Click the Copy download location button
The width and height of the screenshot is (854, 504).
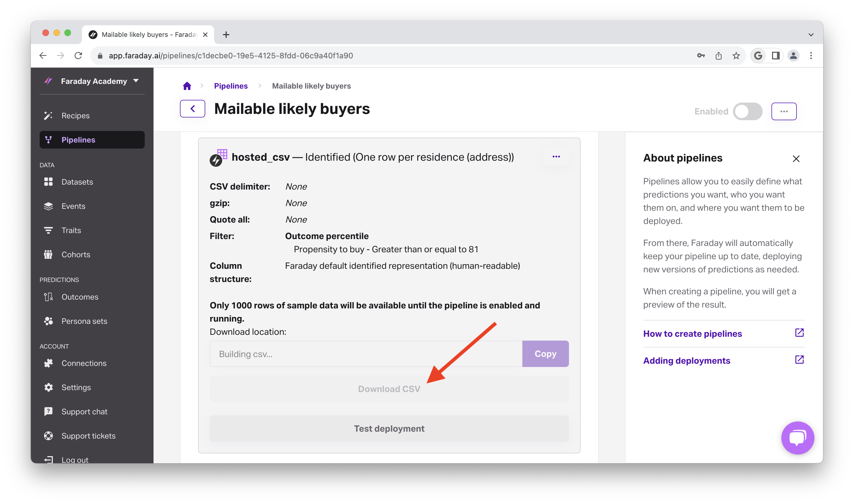coord(545,354)
